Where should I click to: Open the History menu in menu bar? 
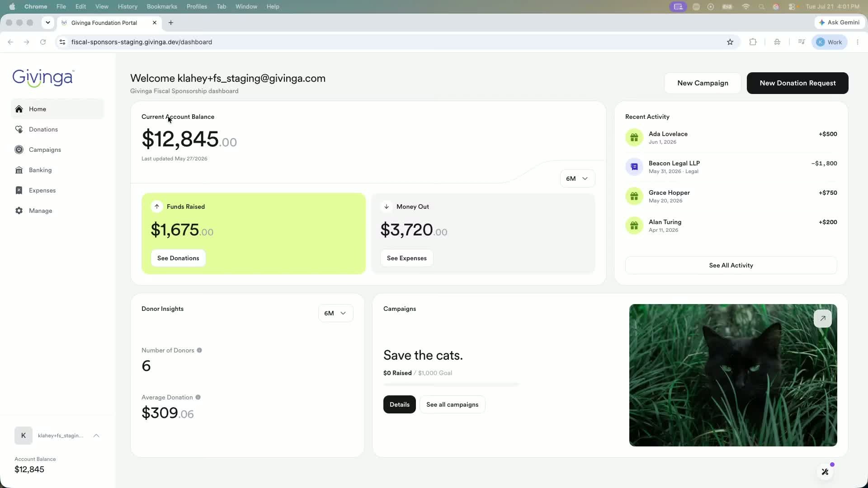pos(127,6)
